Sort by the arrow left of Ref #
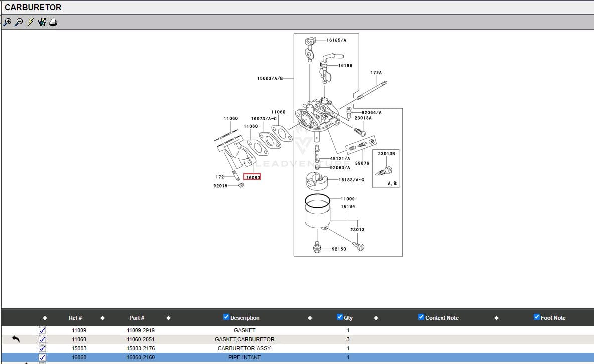 (45, 318)
